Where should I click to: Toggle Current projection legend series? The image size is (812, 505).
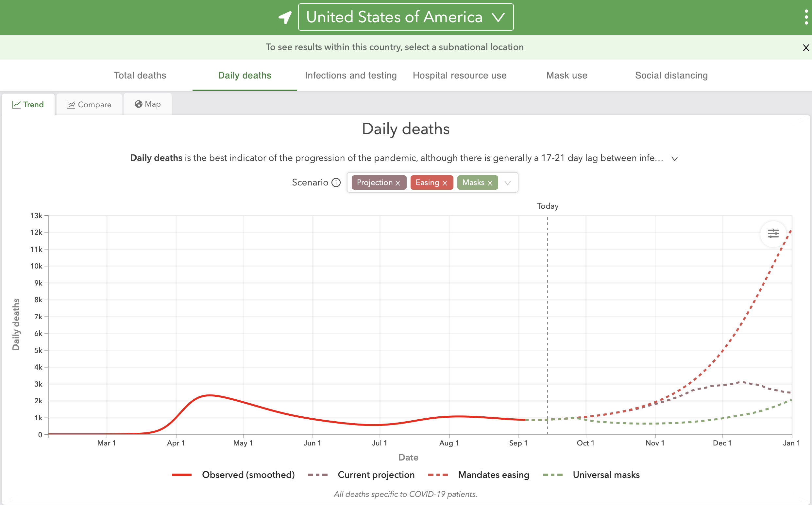(361, 475)
